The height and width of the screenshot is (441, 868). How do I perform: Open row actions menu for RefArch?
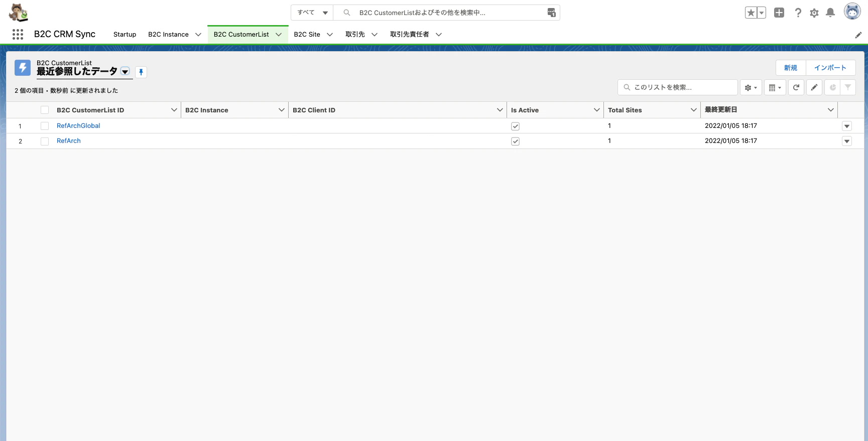847,141
